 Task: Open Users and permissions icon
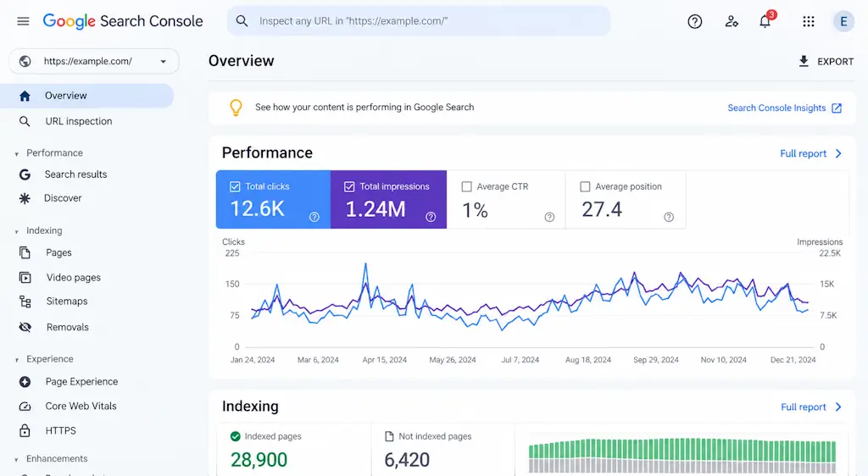[x=732, y=21]
